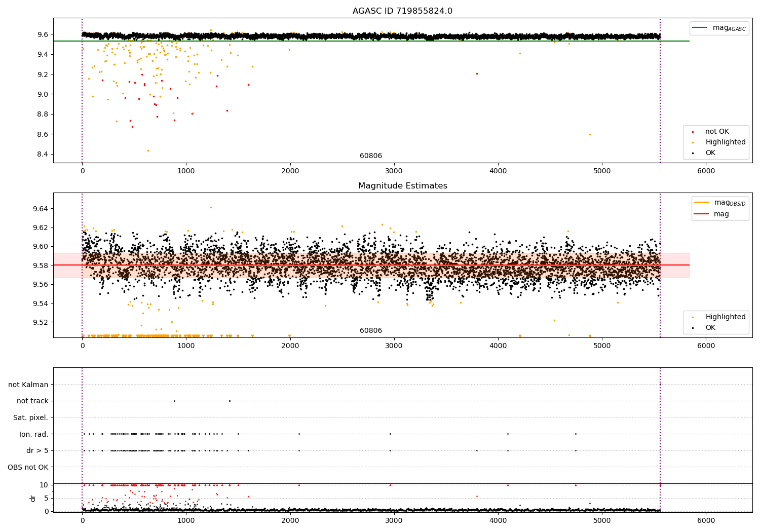Click the 'not track' row label
This screenshot has height=532, width=760.
32,401
